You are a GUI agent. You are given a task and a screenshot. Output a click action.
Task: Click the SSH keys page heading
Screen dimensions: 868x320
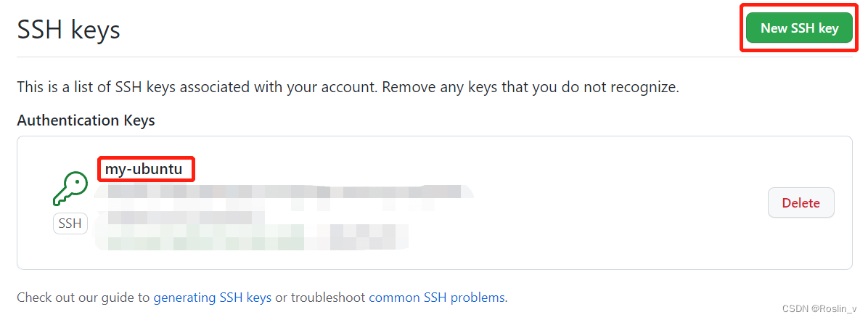(69, 30)
